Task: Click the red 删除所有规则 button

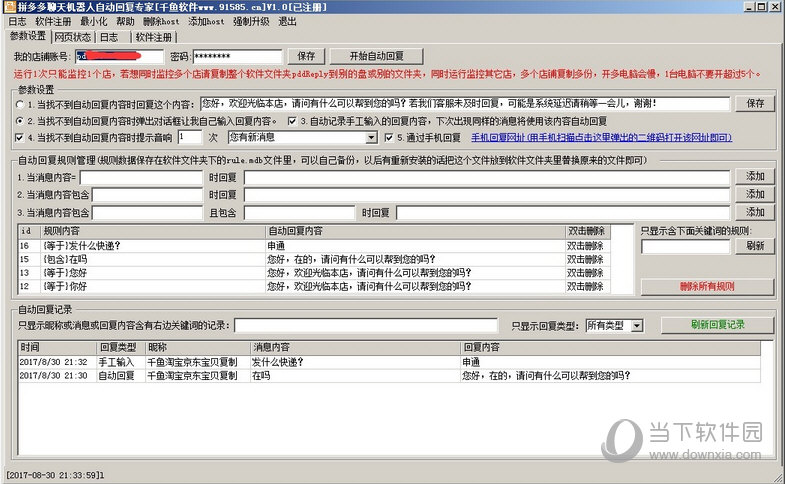Action: (x=707, y=287)
